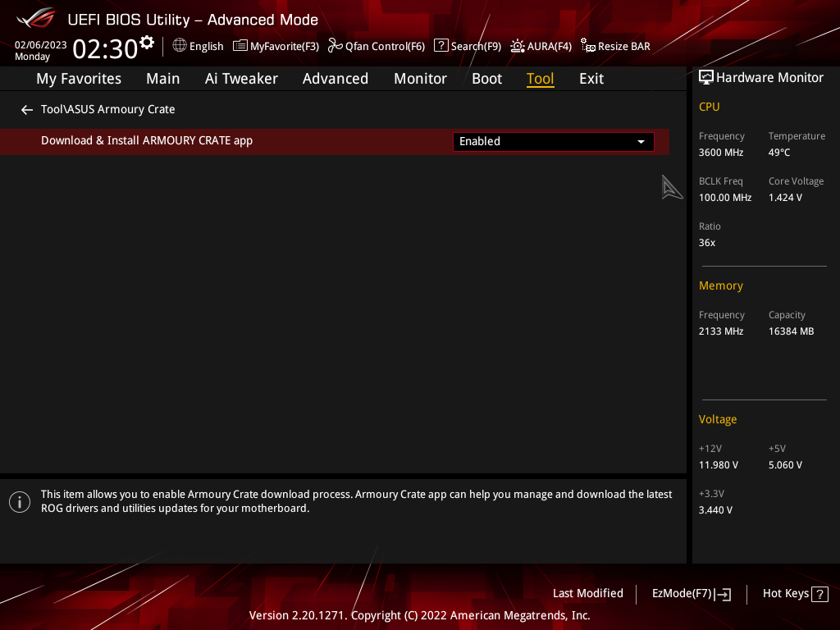The height and width of the screenshot is (630, 840).
Task: Click the Resize BAR icon
Action: coord(588,46)
